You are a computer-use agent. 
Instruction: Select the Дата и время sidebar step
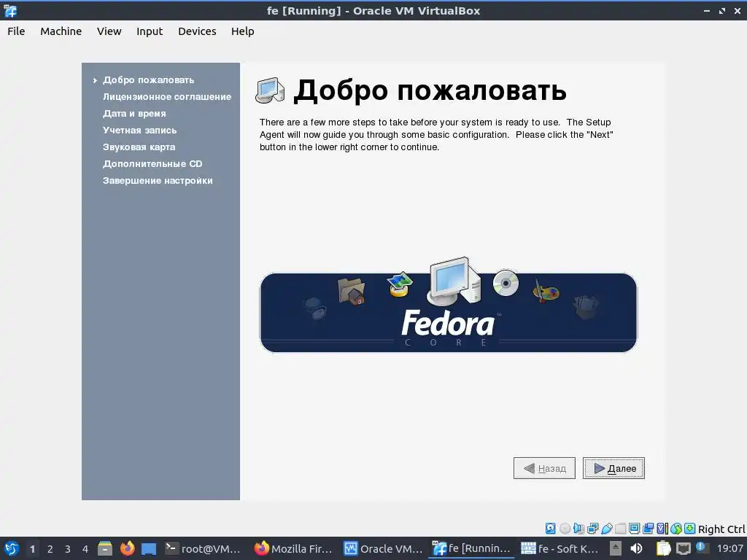click(x=134, y=113)
